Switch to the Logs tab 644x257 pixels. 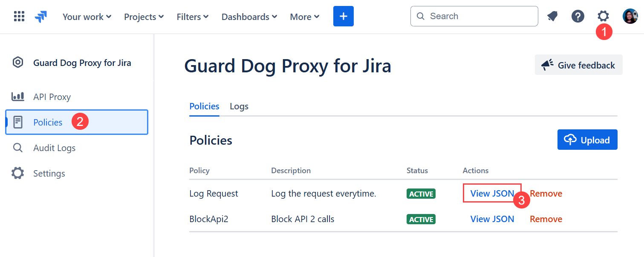tap(239, 106)
